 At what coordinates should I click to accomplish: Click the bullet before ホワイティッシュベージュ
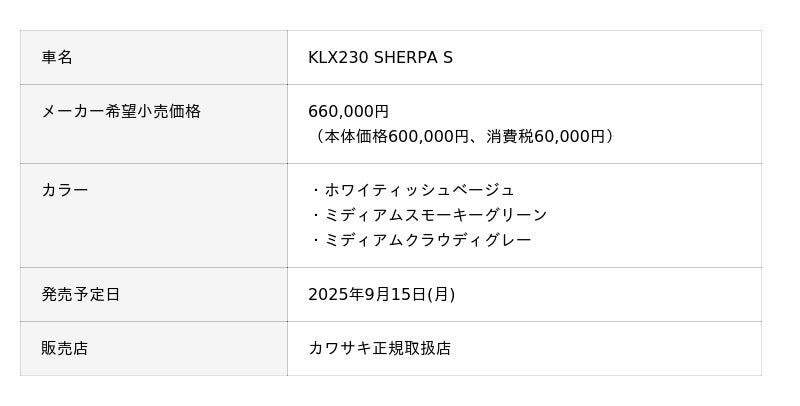[315, 190]
